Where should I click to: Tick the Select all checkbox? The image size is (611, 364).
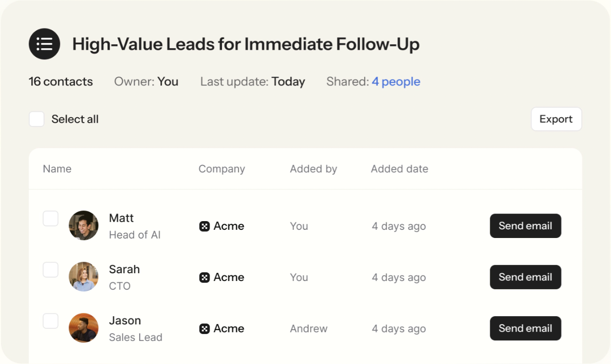tap(37, 119)
